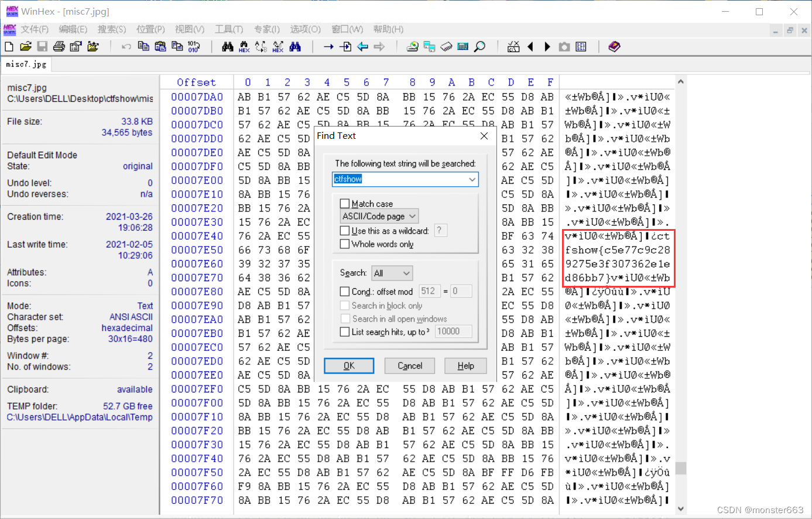This screenshot has width=812, height=519.
Task: Click offset row 00007E40
Action: [197, 236]
